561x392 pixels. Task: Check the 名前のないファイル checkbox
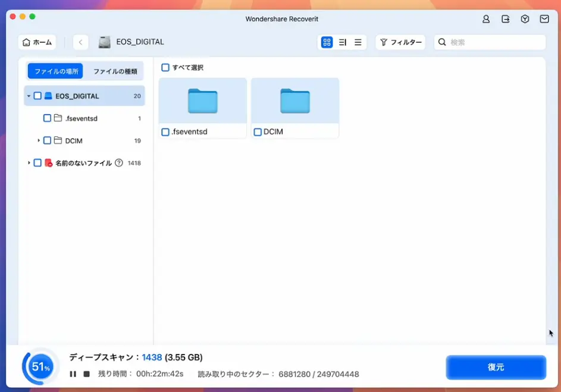pos(37,163)
